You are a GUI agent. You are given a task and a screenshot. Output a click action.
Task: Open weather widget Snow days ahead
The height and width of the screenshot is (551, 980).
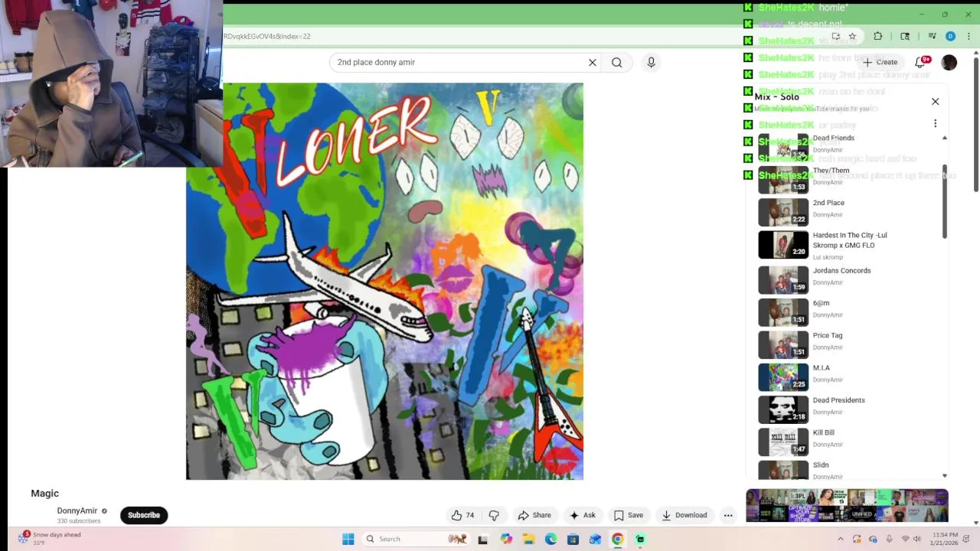50,539
